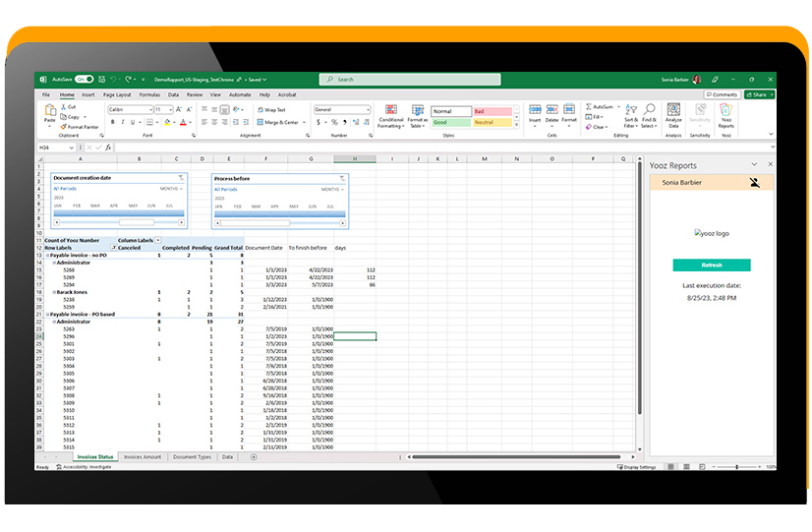Image resolution: width=812 pixels, height=532 pixels.
Task: Click the underline U button
Action: pos(133,122)
